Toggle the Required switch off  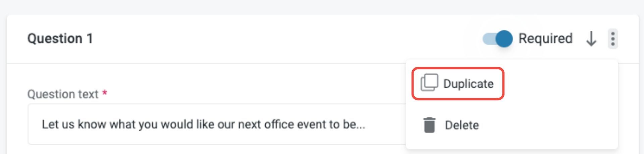[x=497, y=39]
